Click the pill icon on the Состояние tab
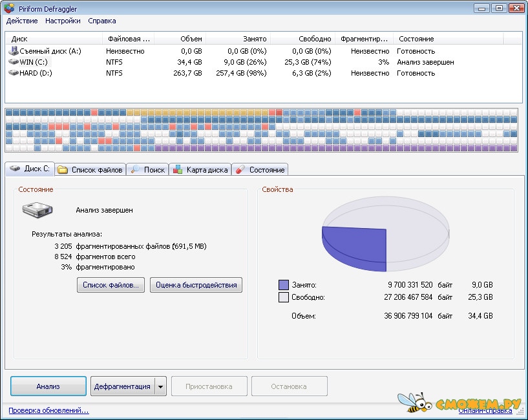The image size is (528, 420). (240, 169)
